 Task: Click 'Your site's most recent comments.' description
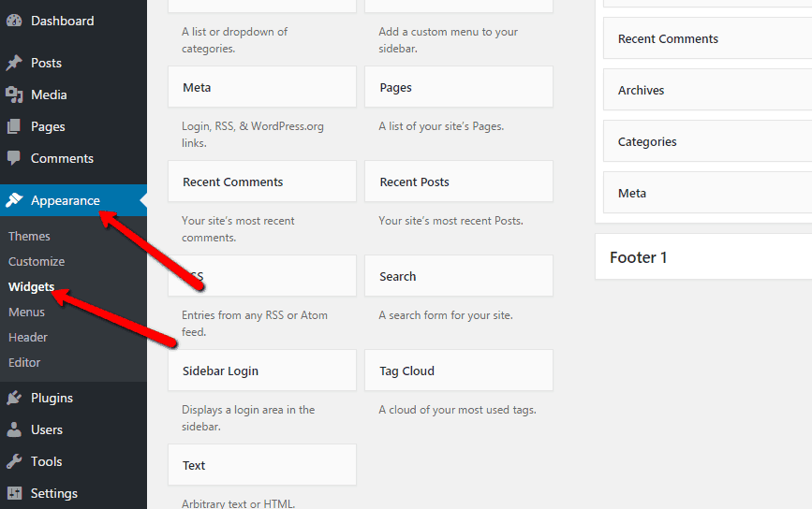[238, 229]
